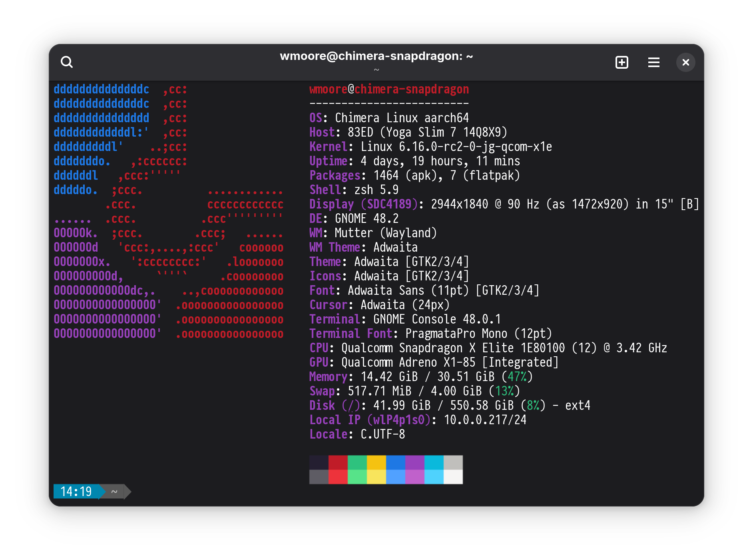Image resolution: width=753 pixels, height=560 pixels.
Task: Click the Uptime line 4 days, 19 hours
Action: coord(414,161)
